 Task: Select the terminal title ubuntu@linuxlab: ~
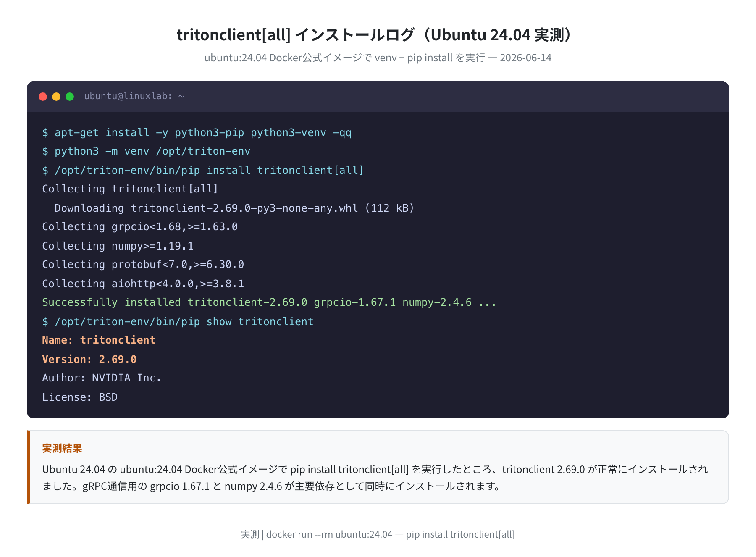[134, 96]
